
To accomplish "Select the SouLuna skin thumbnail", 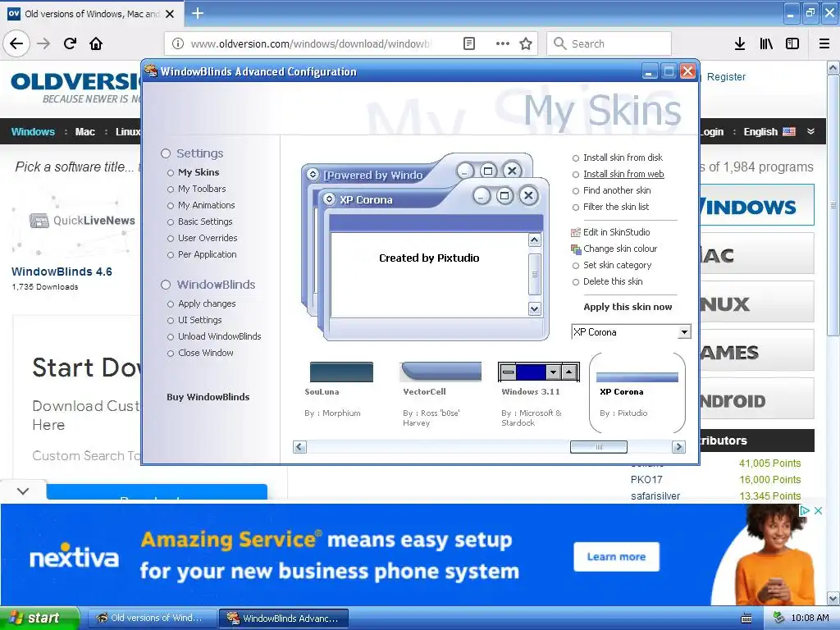I will (341, 372).
